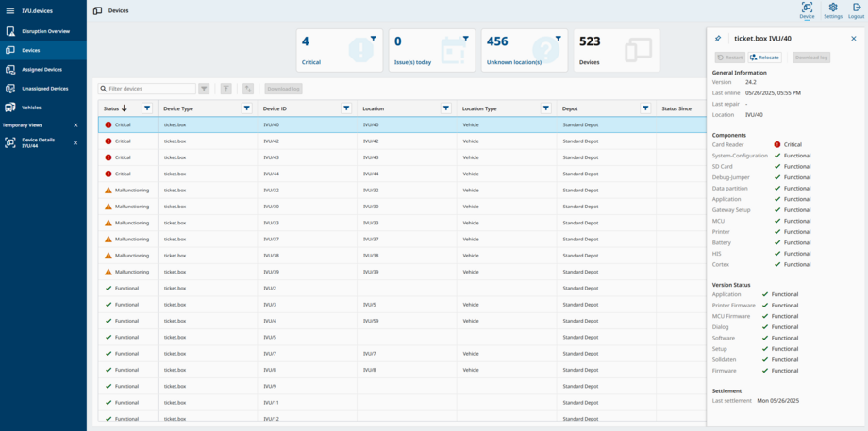Click the Filter devices search field

[x=149, y=89]
